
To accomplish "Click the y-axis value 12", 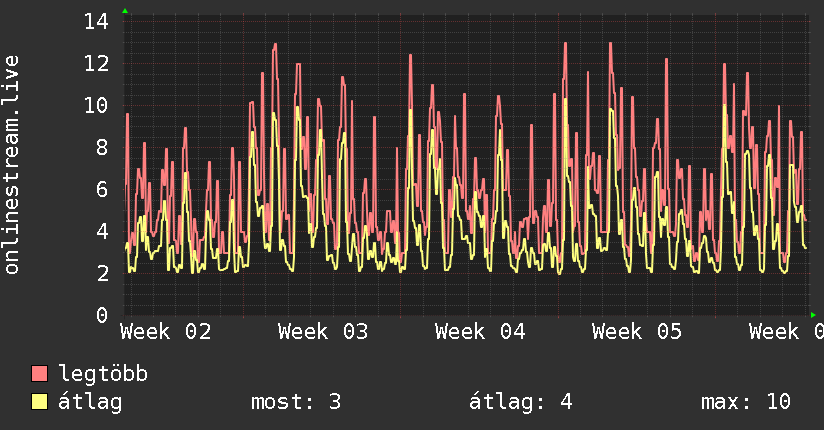I will coord(97,64).
